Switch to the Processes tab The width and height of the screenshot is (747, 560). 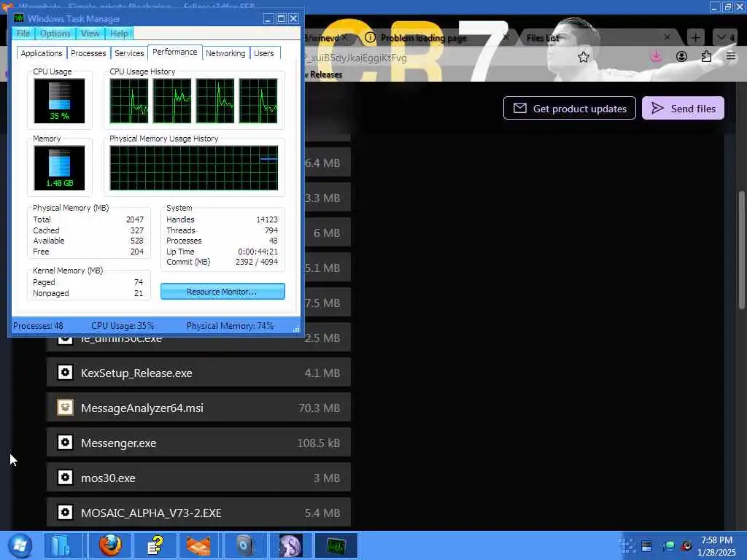[88, 53]
